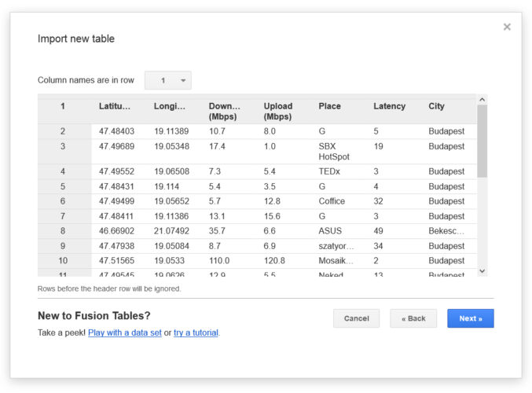Click the Mosaik... place cell
The width and height of the screenshot is (532, 393).
[336, 261]
